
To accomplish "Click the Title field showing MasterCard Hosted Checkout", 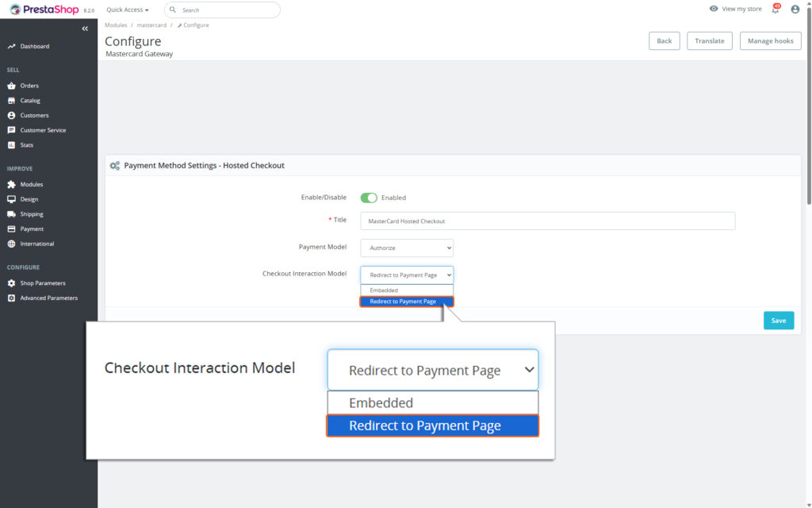I will point(547,220).
